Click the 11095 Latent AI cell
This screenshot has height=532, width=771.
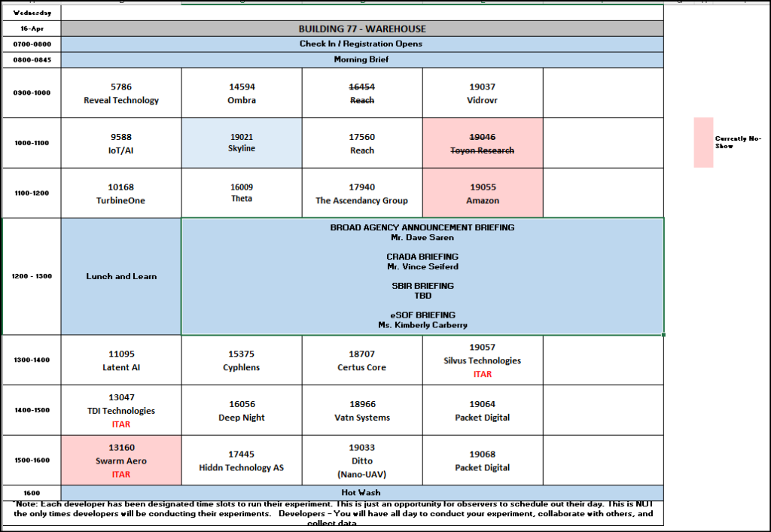point(121,360)
